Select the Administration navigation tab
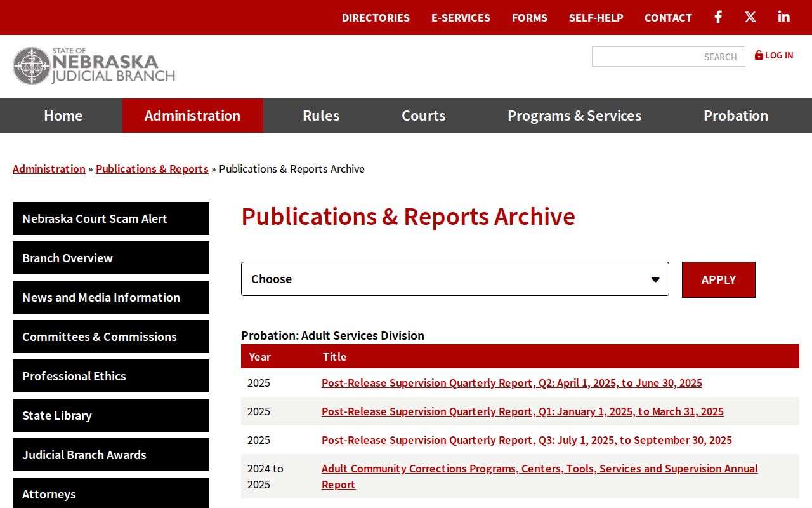812x508 pixels. click(x=192, y=116)
